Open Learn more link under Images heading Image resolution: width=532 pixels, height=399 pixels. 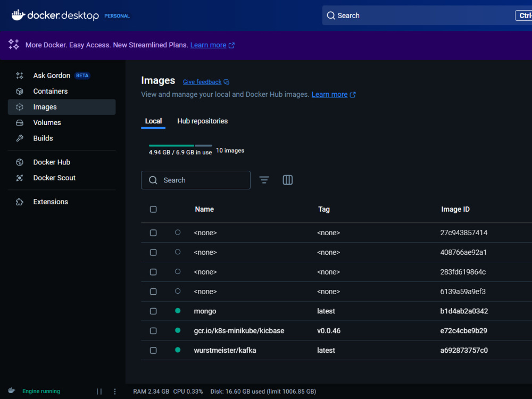click(329, 94)
